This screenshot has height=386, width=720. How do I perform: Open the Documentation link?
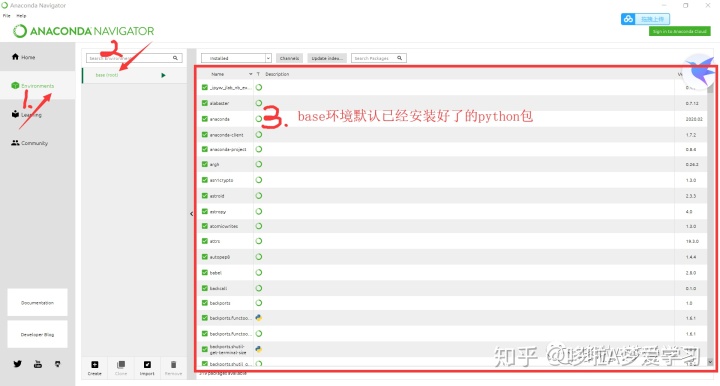(37, 302)
